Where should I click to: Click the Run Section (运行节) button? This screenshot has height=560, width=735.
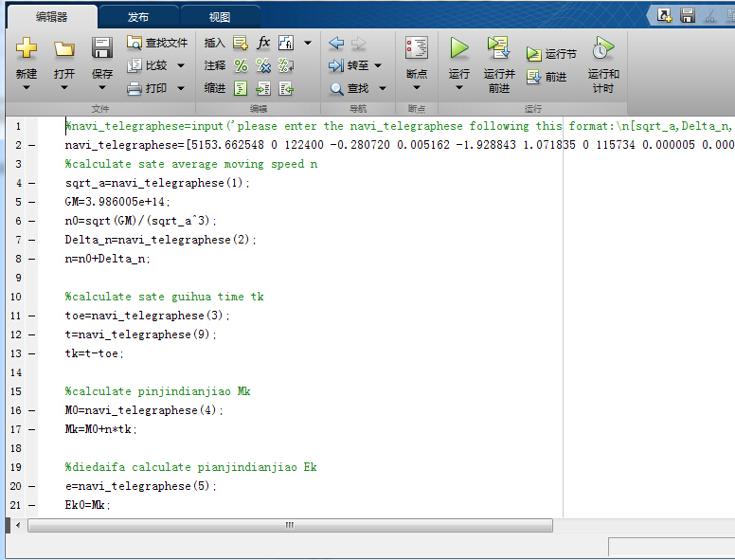(x=551, y=54)
